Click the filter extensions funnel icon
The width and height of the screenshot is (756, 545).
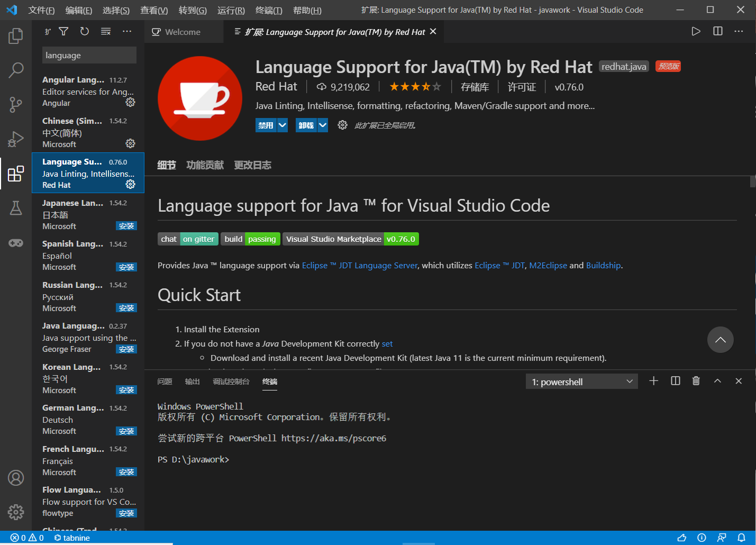tap(63, 31)
